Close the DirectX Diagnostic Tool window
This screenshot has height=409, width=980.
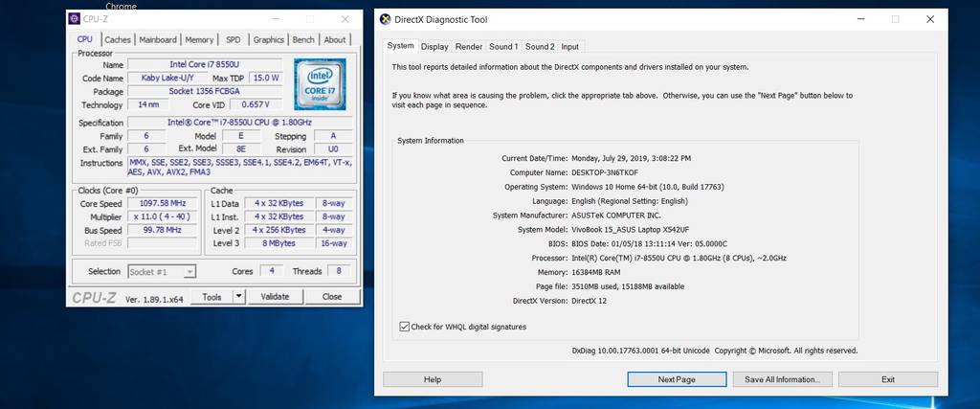[929, 18]
